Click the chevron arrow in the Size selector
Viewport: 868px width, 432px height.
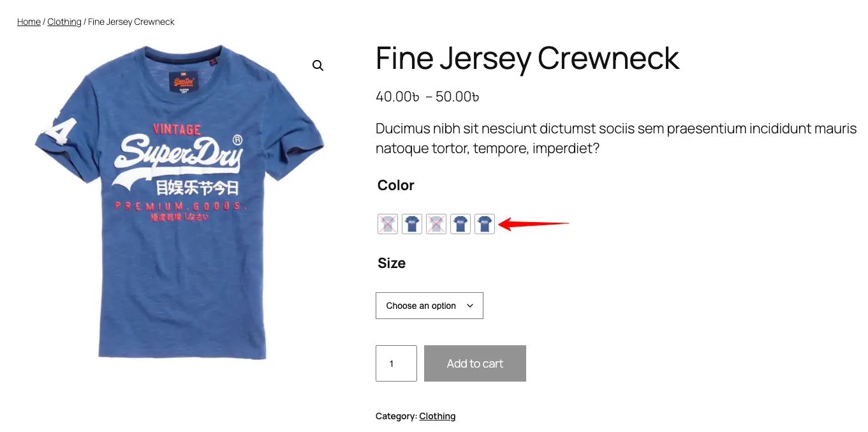(x=470, y=306)
